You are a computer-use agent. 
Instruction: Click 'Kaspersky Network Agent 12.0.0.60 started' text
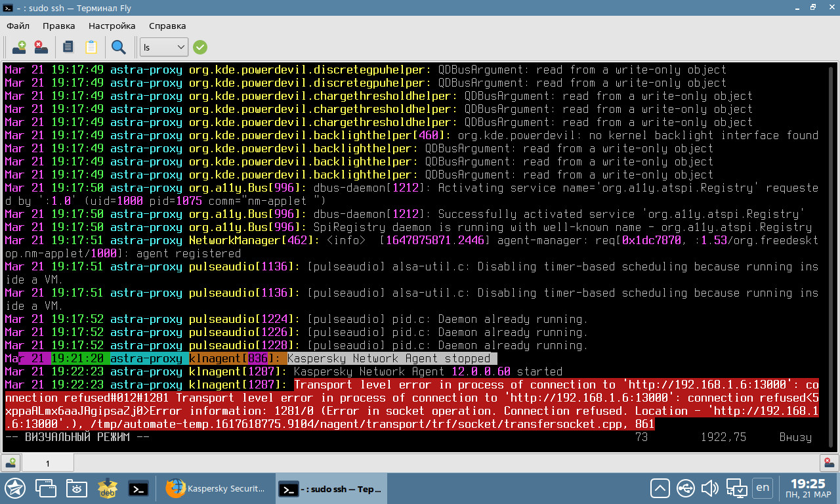pos(428,371)
